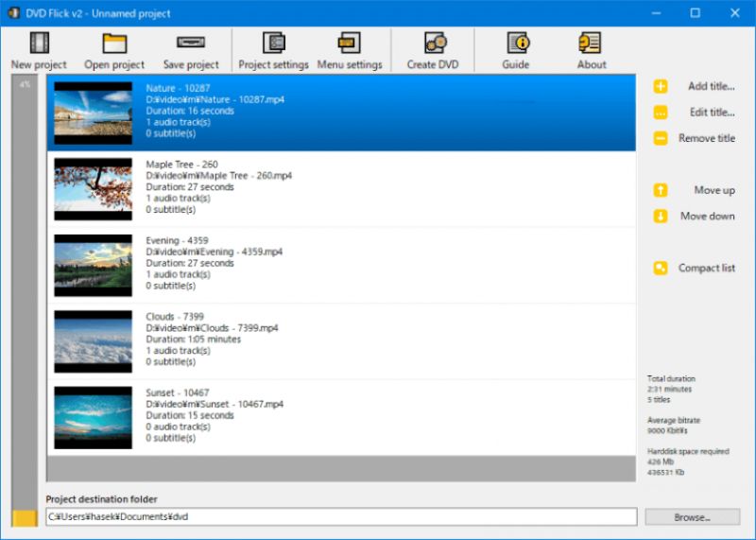
Task: Click the project destination folder field
Action: coord(340,517)
